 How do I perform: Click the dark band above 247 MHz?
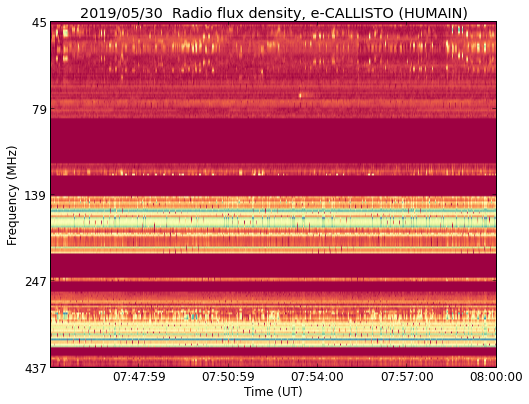(273, 266)
